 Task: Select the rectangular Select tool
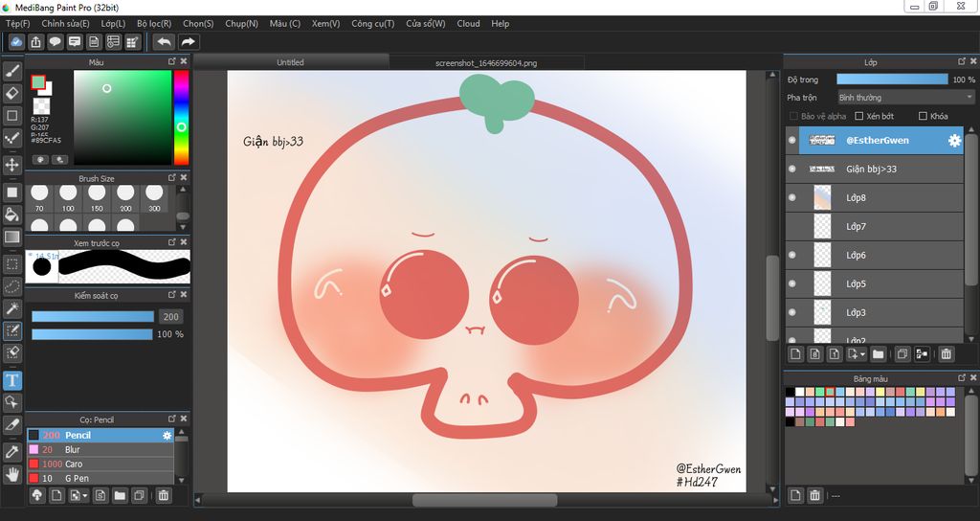tap(11, 264)
